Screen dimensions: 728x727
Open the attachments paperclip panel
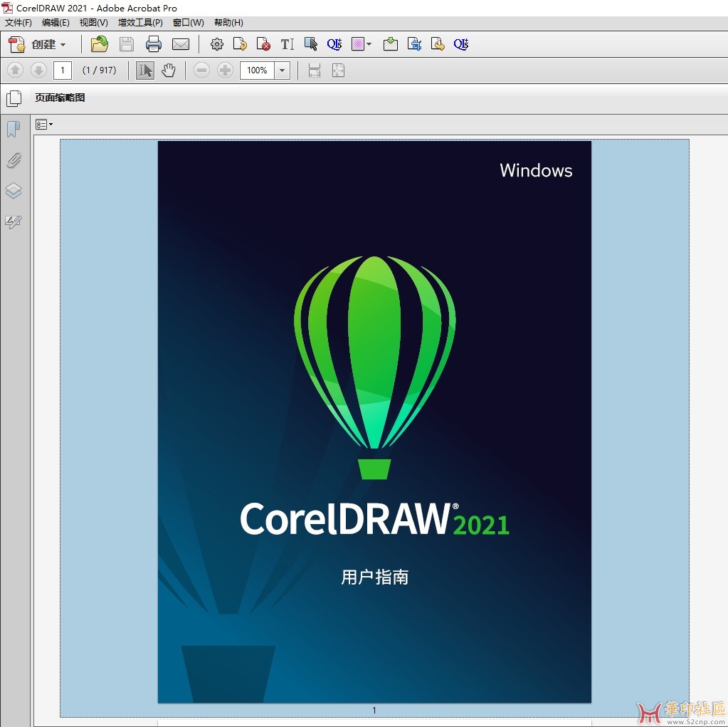(14, 160)
